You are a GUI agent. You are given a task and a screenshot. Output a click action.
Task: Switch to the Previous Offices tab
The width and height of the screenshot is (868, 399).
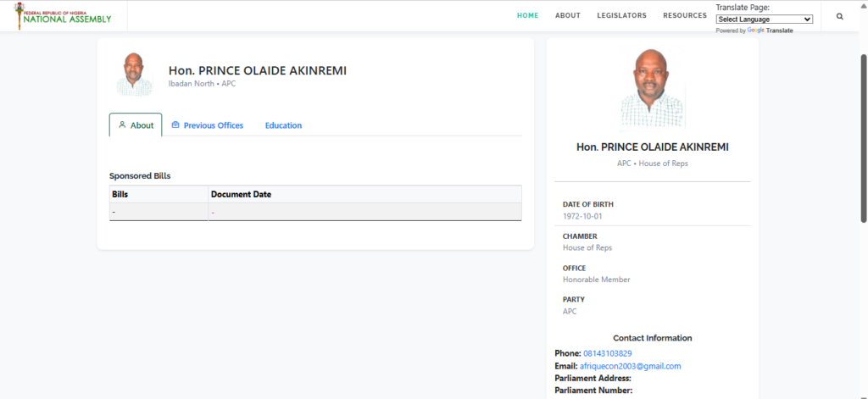213,125
